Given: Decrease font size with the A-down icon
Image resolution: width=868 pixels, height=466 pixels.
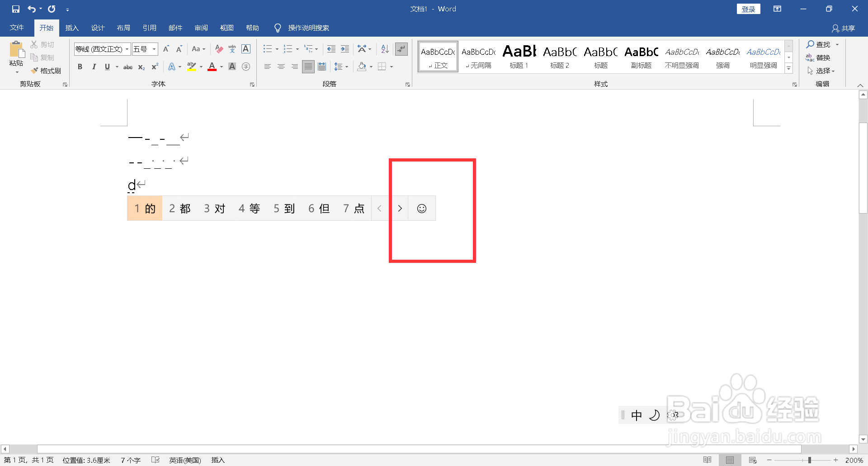Looking at the screenshot, I should coord(179,49).
